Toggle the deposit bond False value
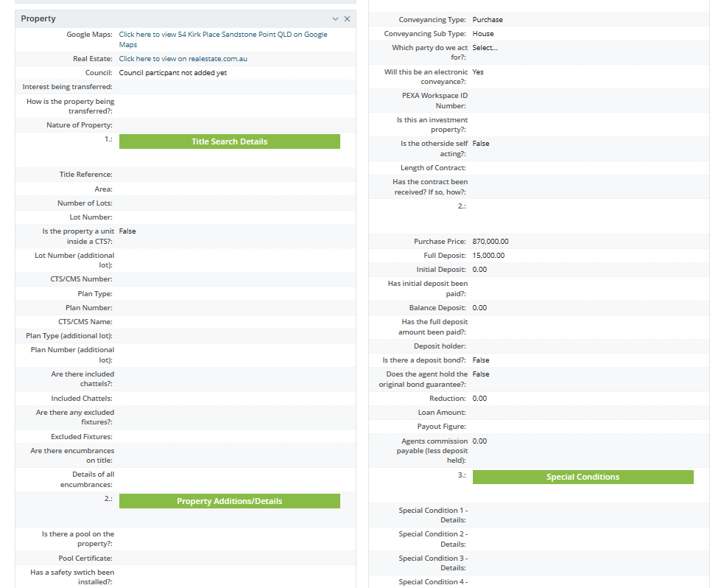721x588 pixels. [x=481, y=360]
